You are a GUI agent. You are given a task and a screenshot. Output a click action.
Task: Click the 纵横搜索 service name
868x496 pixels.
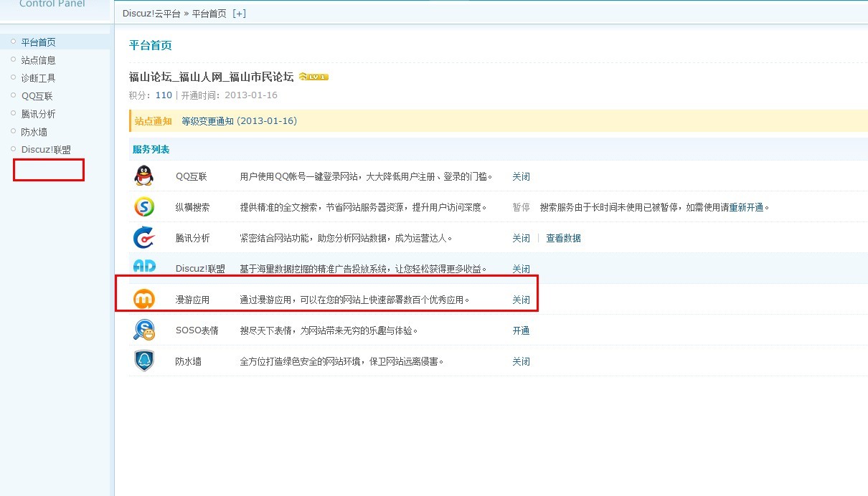click(x=193, y=207)
